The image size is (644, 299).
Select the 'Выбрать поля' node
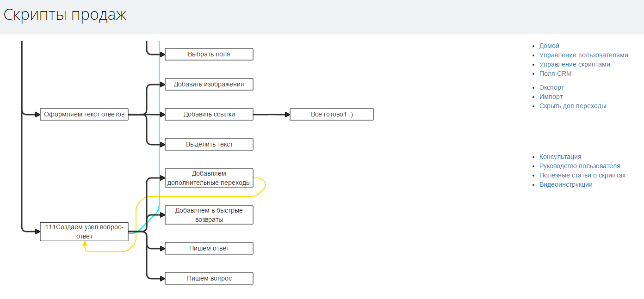point(209,54)
